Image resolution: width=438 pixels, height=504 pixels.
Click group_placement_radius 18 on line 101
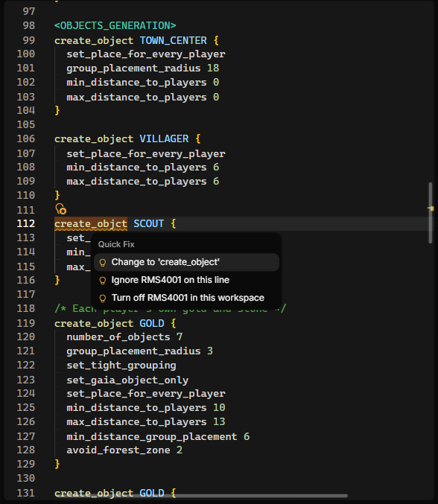[143, 68]
